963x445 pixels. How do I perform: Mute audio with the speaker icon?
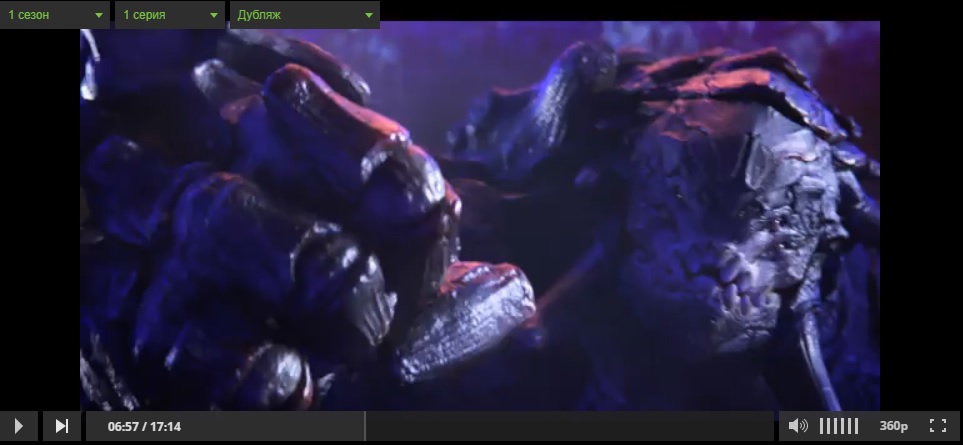pos(797,427)
